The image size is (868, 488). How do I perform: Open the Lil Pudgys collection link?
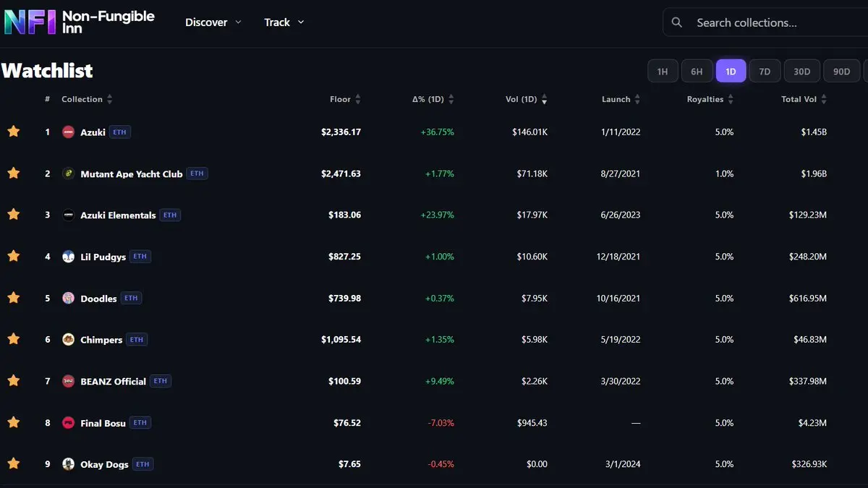tap(103, 257)
